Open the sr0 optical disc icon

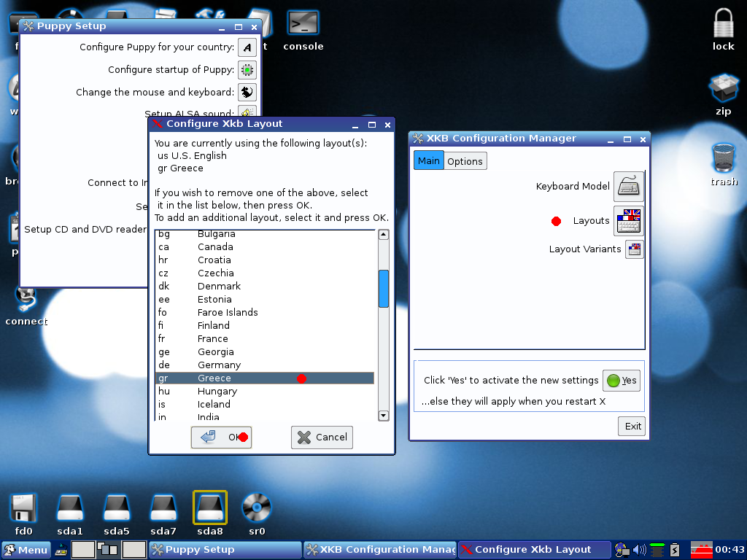click(257, 514)
